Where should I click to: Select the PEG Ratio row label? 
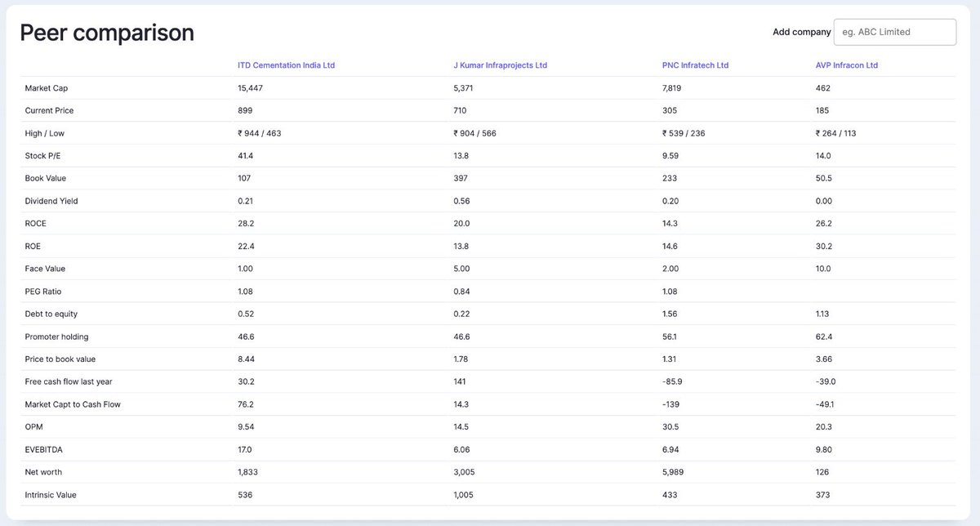[43, 292]
